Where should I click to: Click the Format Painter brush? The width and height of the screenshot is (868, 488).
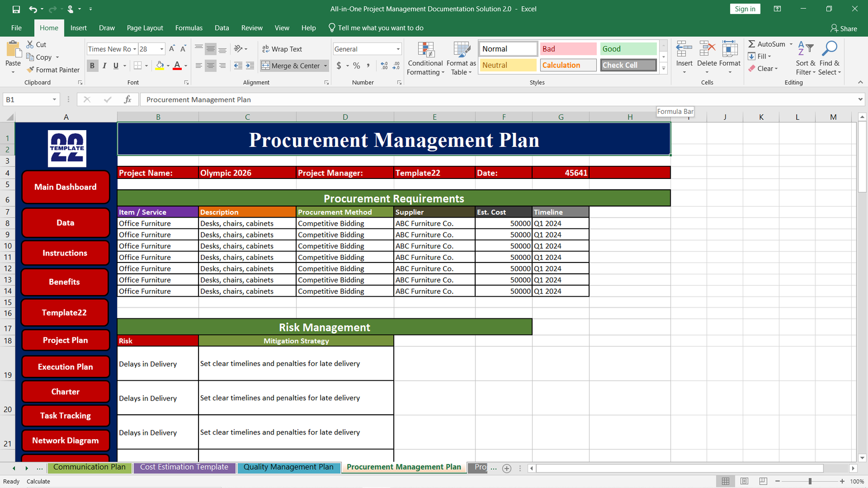click(31, 69)
